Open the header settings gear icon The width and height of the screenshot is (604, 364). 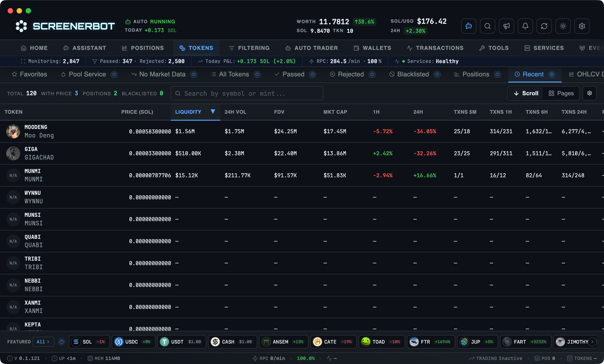click(582, 26)
